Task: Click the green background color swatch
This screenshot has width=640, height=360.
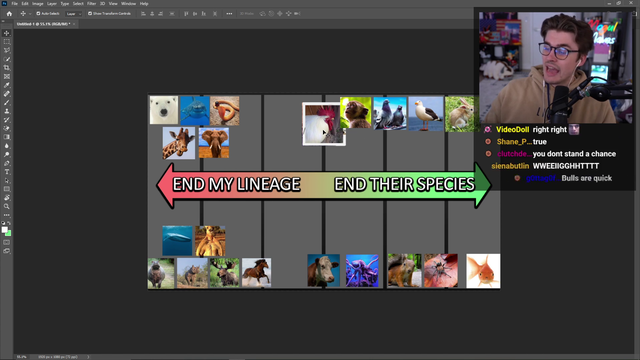Action: click(x=9, y=233)
